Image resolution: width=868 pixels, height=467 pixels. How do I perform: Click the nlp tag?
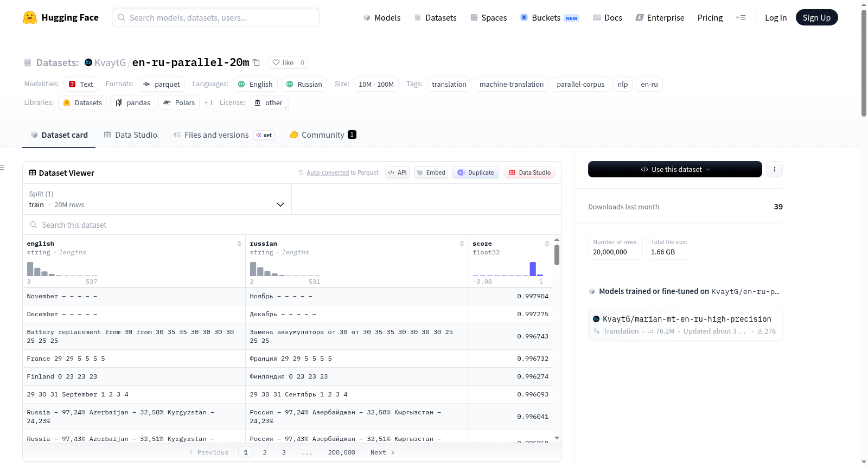(623, 84)
